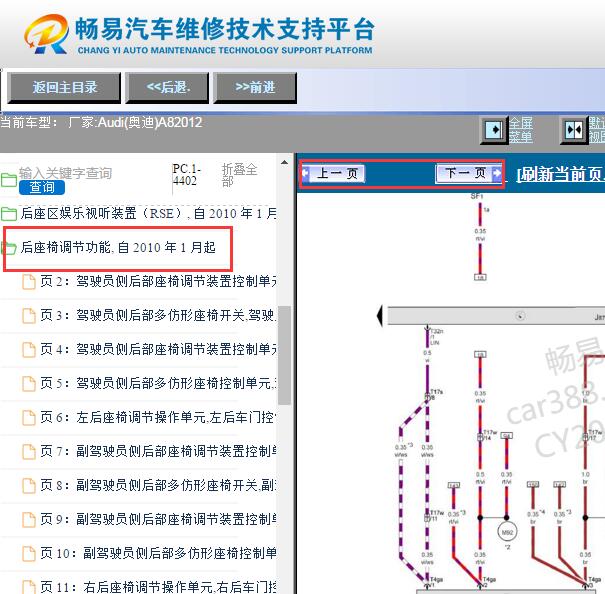This screenshot has height=594, width=605.
Task: Open 页 10 副驾驶员侧后部多仿形座椅控制单元
Action: (x=158, y=553)
